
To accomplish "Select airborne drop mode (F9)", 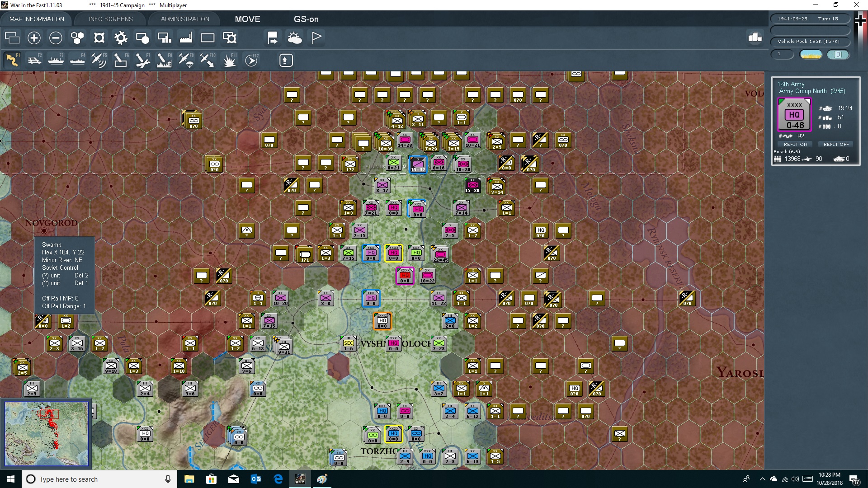I will point(187,60).
